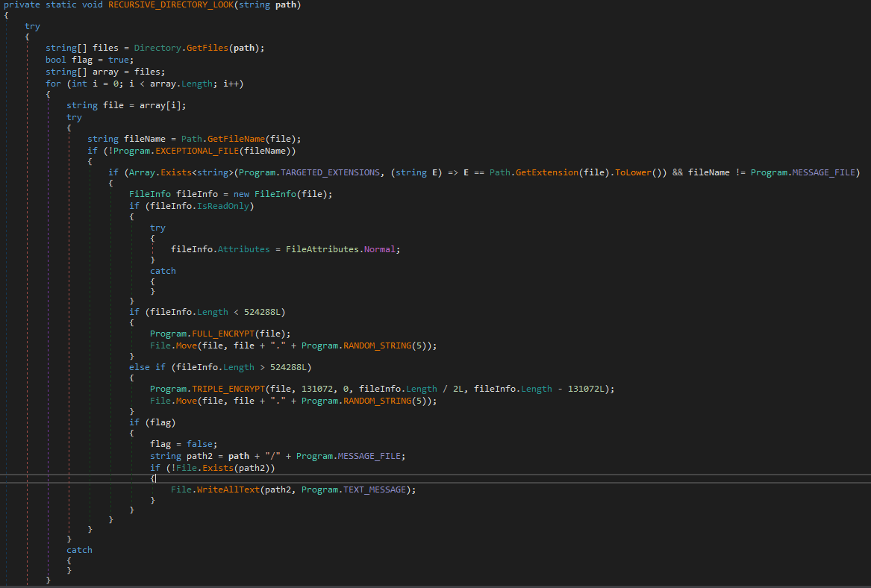Click the FileAttributes enum name
This screenshot has height=588, width=871.
(x=322, y=249)
